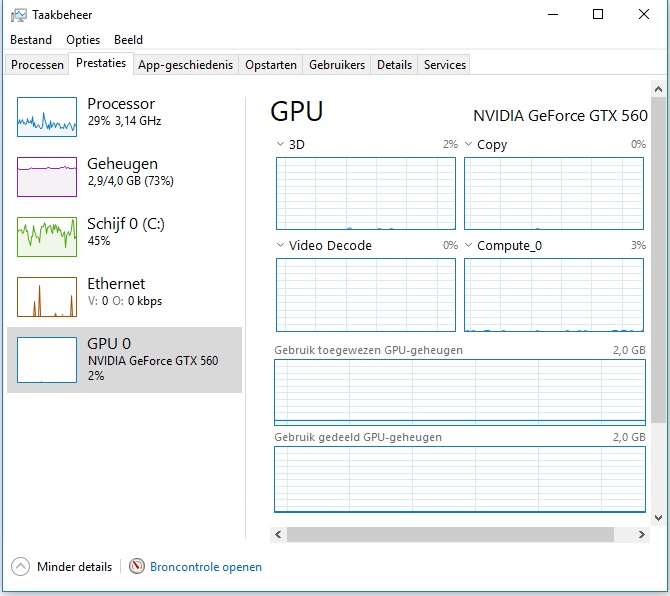Switch to the App-geschiedenis tab

coord(185,65)
